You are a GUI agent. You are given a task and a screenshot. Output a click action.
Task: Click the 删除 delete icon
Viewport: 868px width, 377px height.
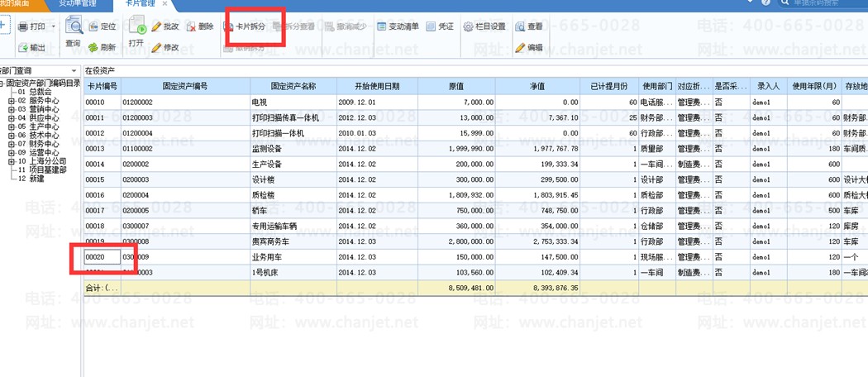click(x=190, y=26)
